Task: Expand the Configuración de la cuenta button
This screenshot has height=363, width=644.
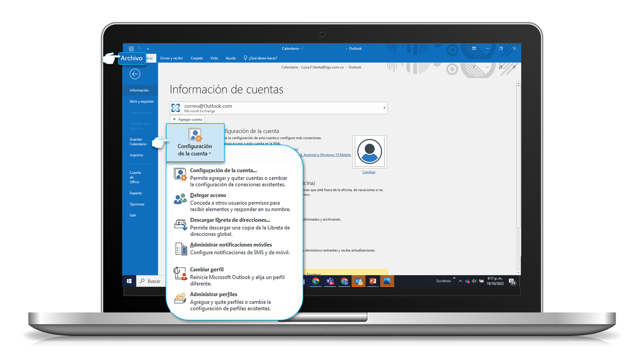Action: pyautogui.click(x=195, y=142)
